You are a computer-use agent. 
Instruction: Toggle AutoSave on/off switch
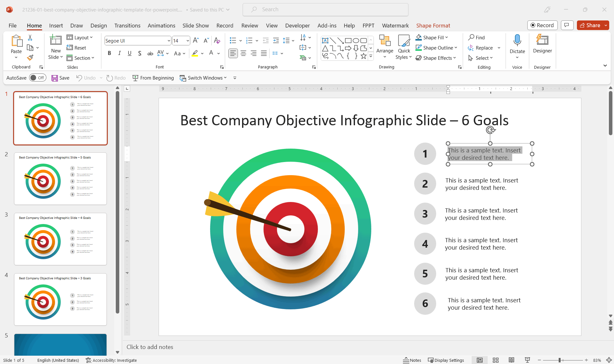pyautogui.click(x=36, y=78)
